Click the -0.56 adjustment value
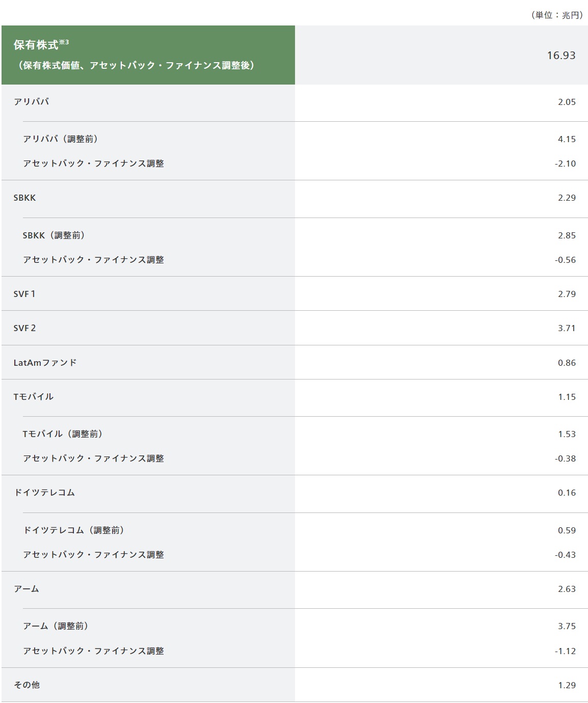The width and height of the screenshot is (588, 703). pos(565,260)
